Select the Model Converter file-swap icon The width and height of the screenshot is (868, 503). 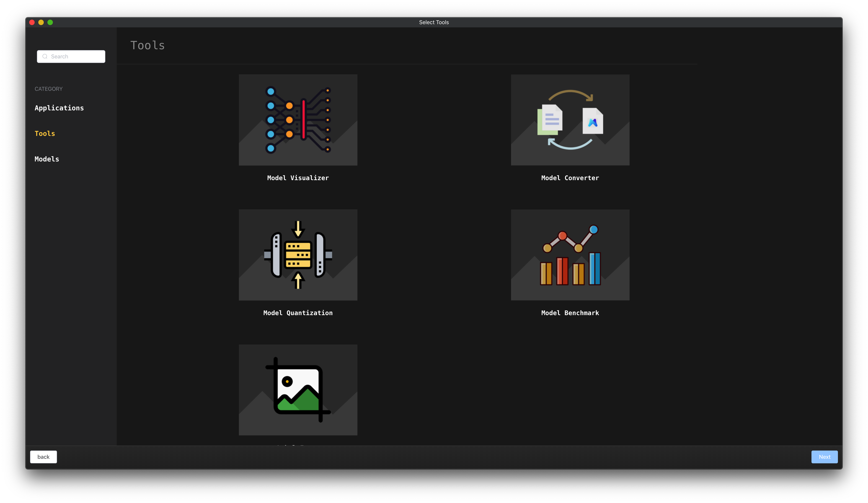(570, 120)
